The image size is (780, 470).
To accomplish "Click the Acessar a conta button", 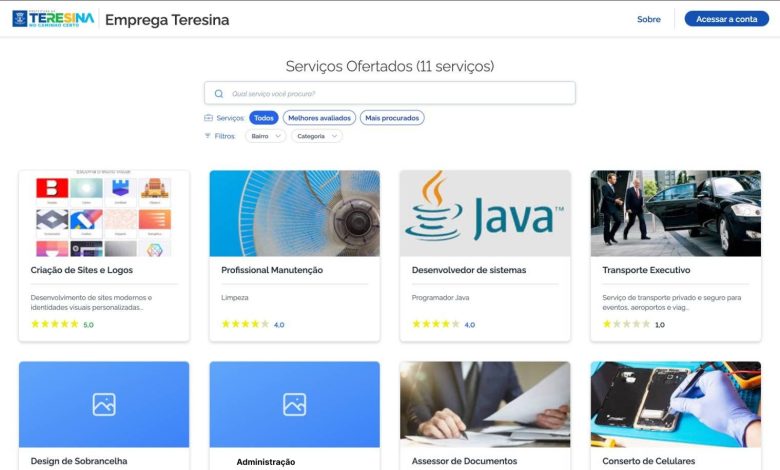I will 727,19.
